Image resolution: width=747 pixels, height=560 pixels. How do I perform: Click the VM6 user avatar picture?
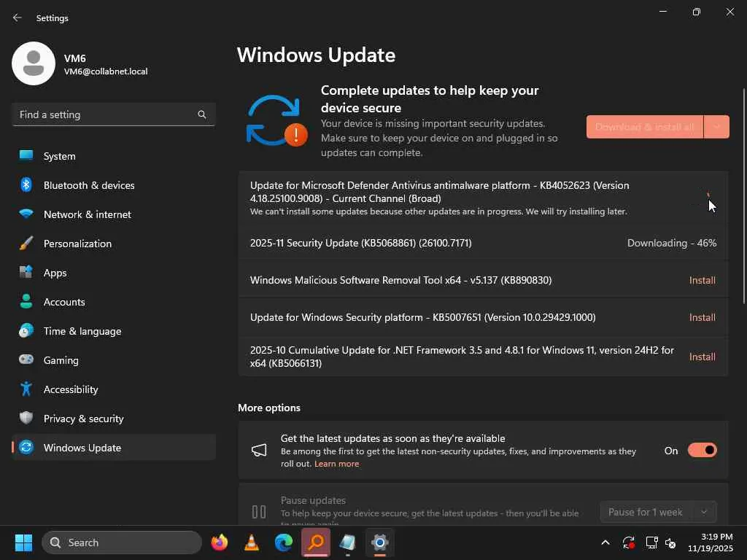pos(34,63)
